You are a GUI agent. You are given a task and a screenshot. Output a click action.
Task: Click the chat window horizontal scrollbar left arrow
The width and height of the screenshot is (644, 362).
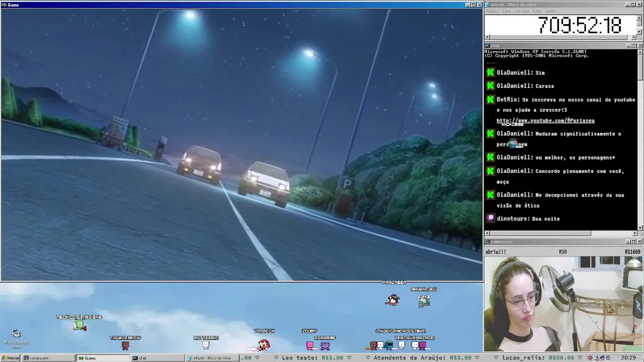[487, 233]
